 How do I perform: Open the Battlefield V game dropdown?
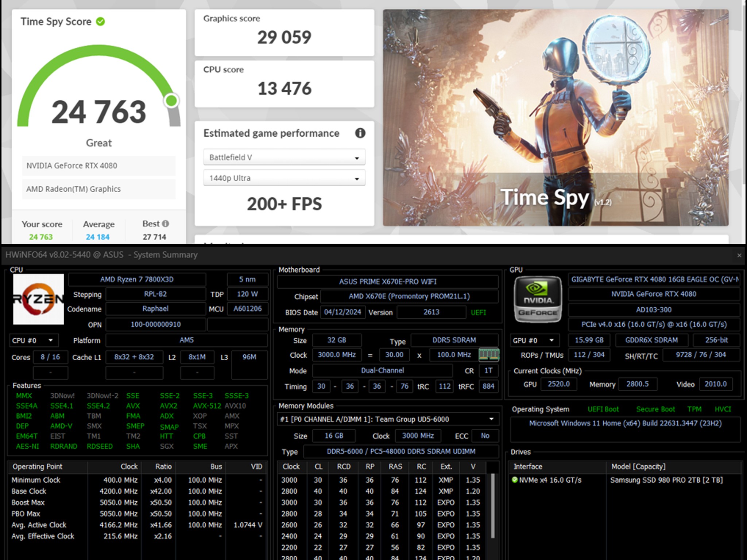tap(284, 157)
